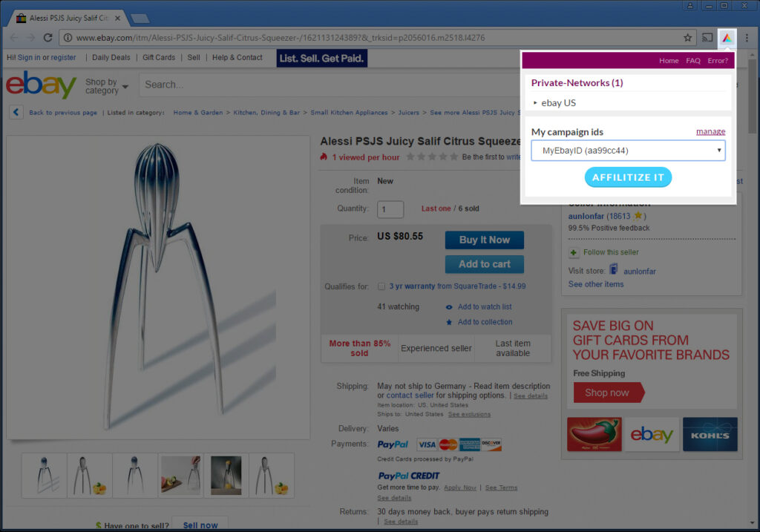Reload the page with the refresh icon
760x532 pixels.
click(x=47, y=38)
